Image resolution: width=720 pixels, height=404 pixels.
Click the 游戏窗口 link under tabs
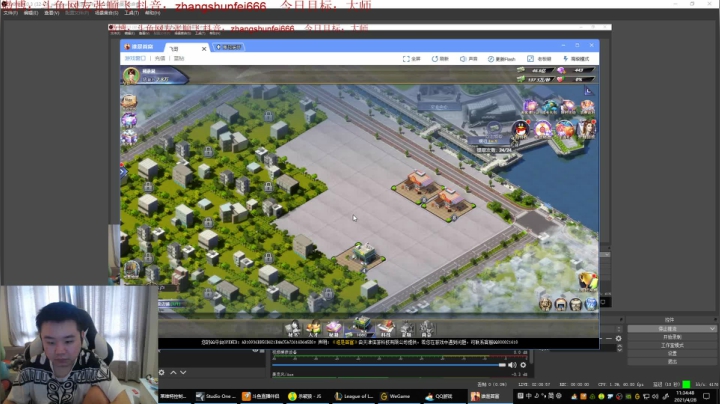135,58
